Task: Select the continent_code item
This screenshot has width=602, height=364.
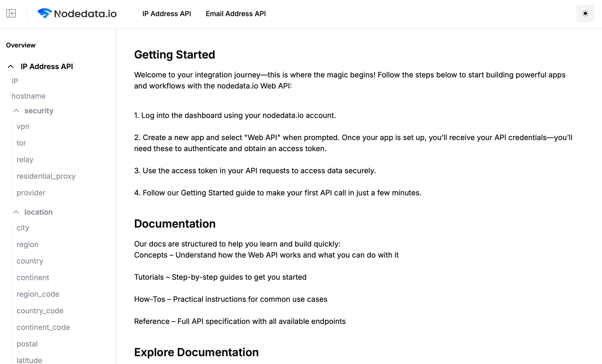Action: click(x=43, y=327)
